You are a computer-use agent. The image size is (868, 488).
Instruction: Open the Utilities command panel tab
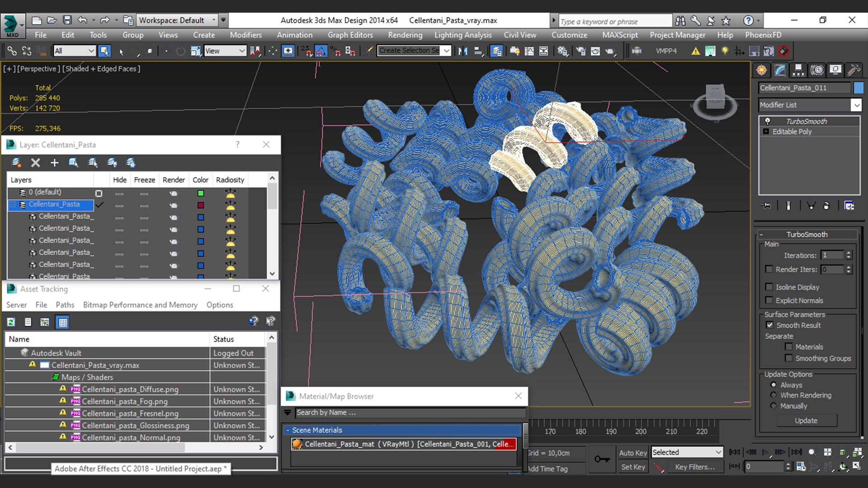click(x=854, y=70)
